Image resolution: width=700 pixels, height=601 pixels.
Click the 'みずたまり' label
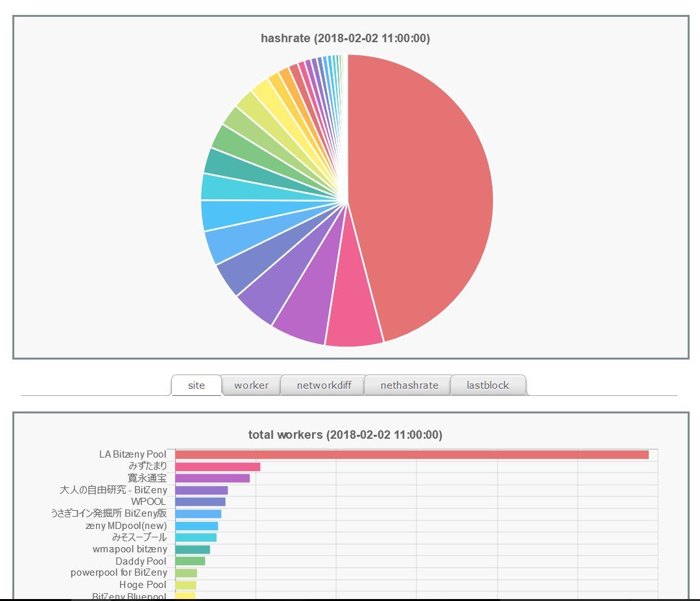point(148,466)
